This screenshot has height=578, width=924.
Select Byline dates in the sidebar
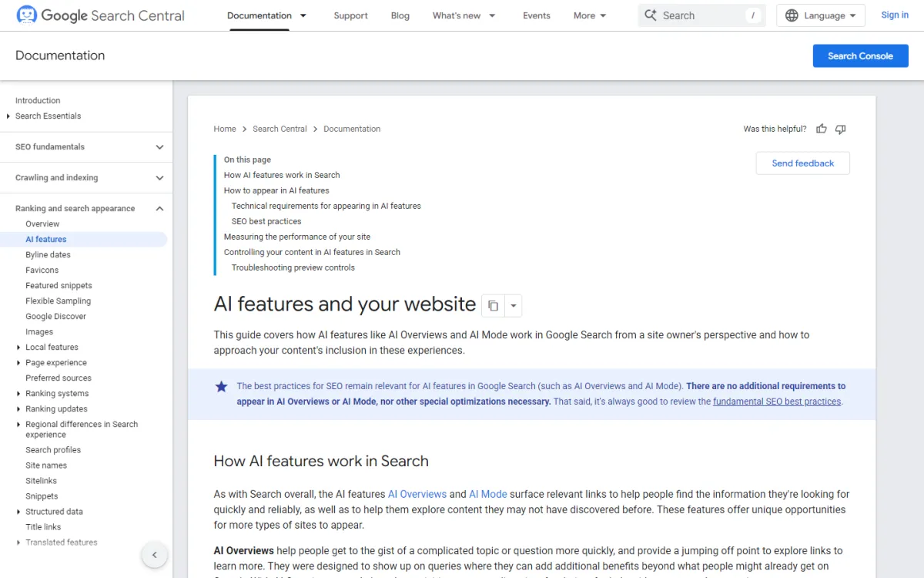[x=48, y=255]
